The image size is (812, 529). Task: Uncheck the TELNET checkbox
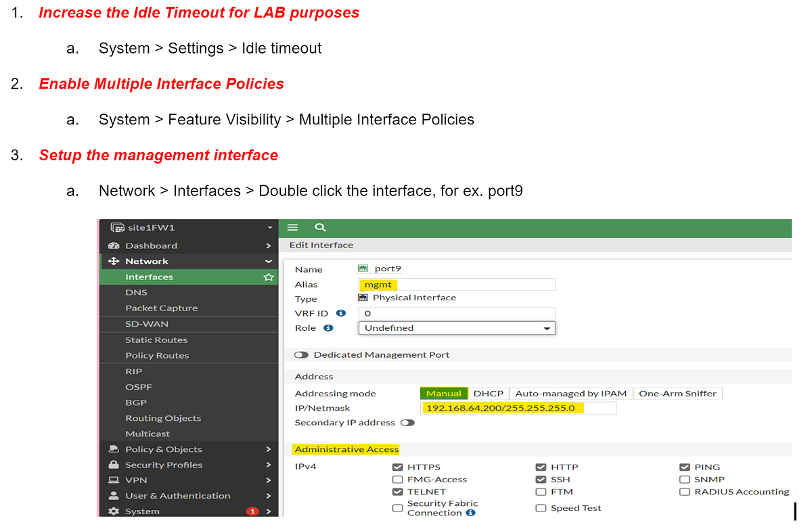tap(398, 492)
